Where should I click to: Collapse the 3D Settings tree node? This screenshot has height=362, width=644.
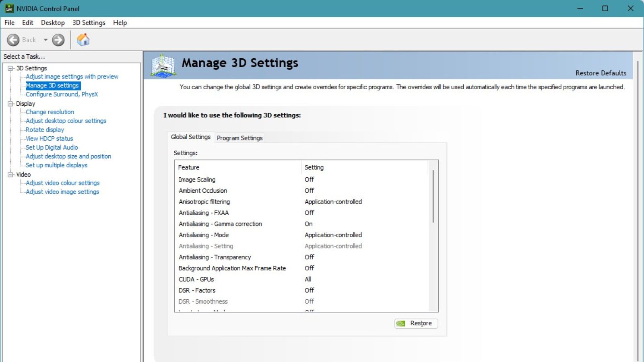click(10, 68)
